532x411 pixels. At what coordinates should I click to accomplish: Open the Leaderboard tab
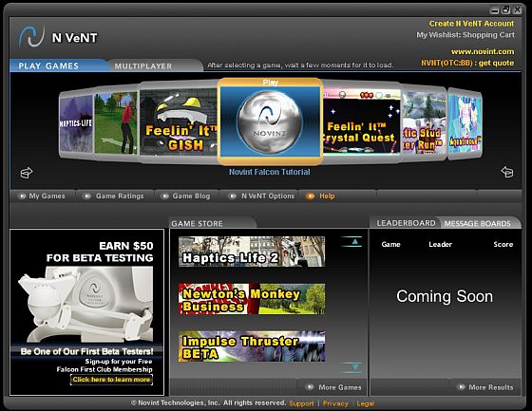coord(407,223)
